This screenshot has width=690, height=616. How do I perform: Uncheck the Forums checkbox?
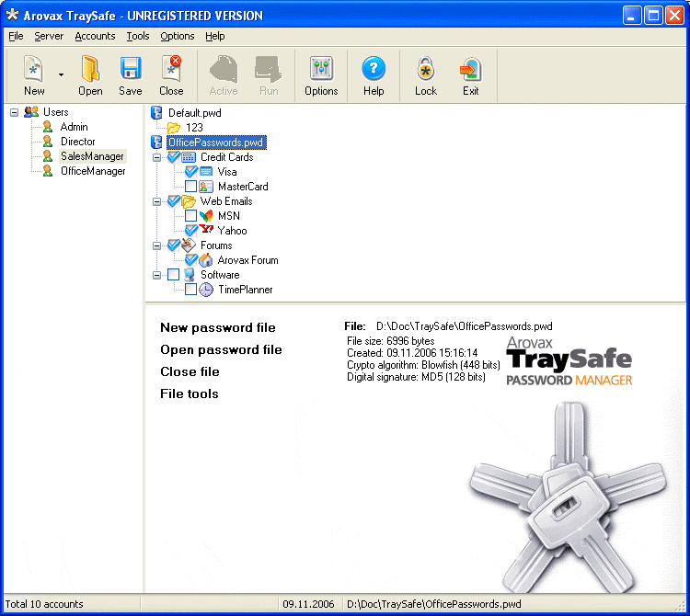point(174,245)
